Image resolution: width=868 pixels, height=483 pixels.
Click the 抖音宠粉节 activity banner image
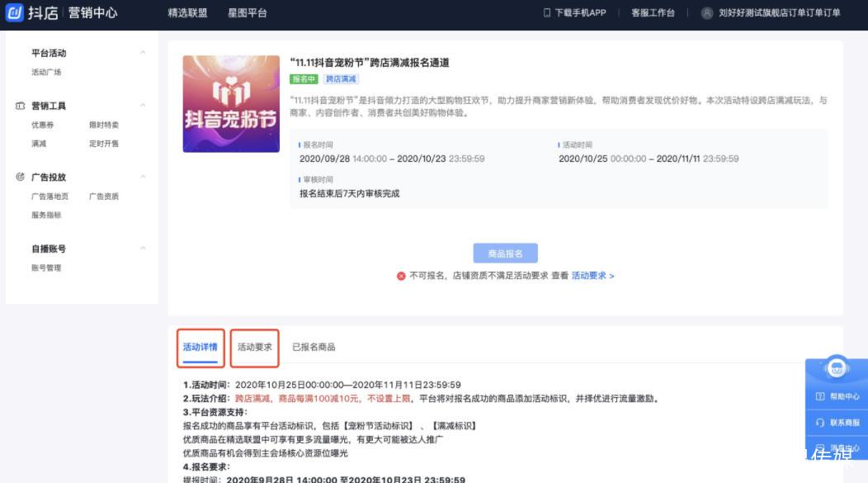point(231,103)
